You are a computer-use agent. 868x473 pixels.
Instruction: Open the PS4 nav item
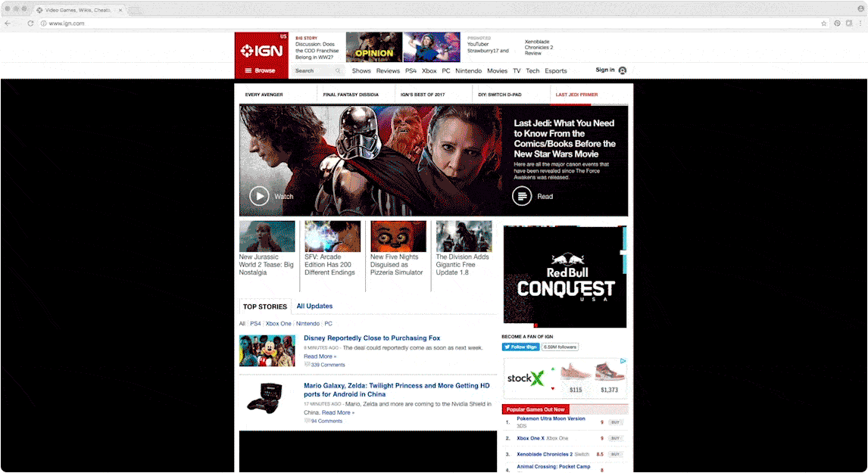pos(411,71)
